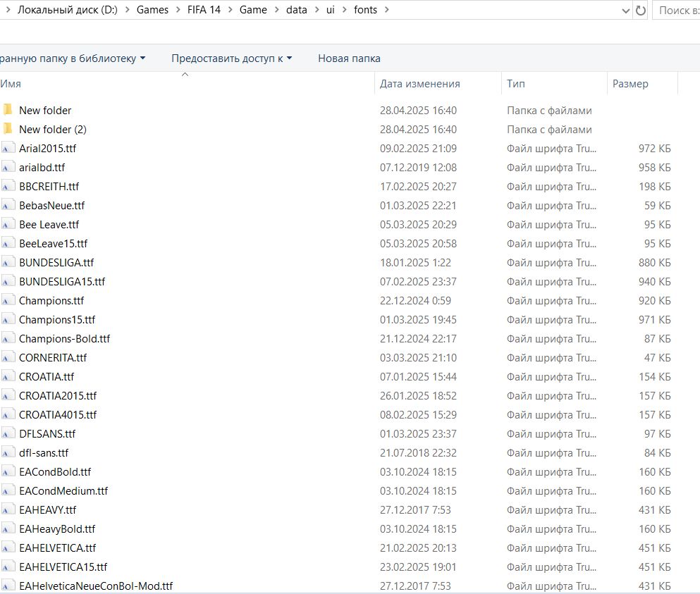
Task: Click the Champions.ttf font file icon
Action: [x=8, y=300]
